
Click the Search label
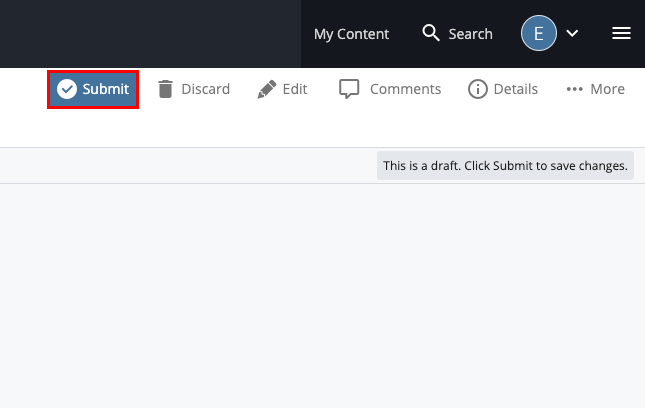coord(470,34)
